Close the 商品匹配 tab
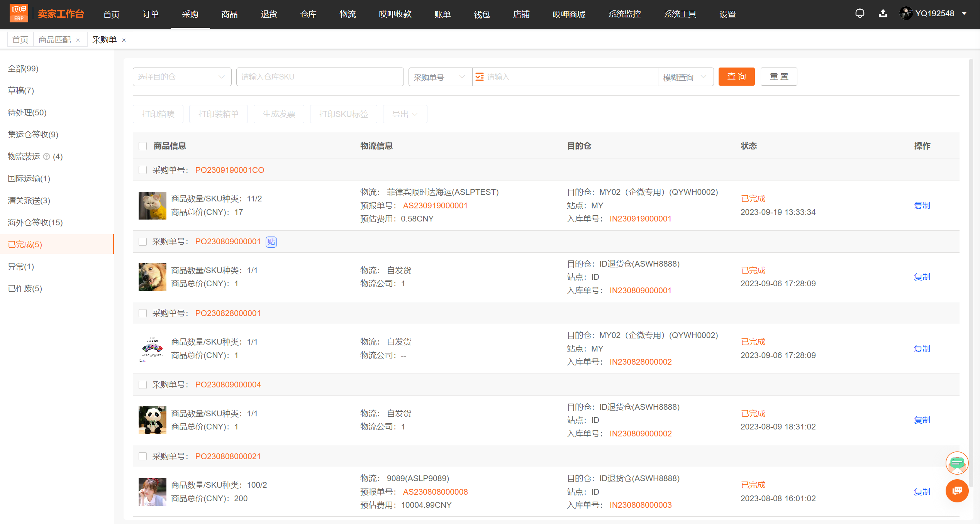 78,40
